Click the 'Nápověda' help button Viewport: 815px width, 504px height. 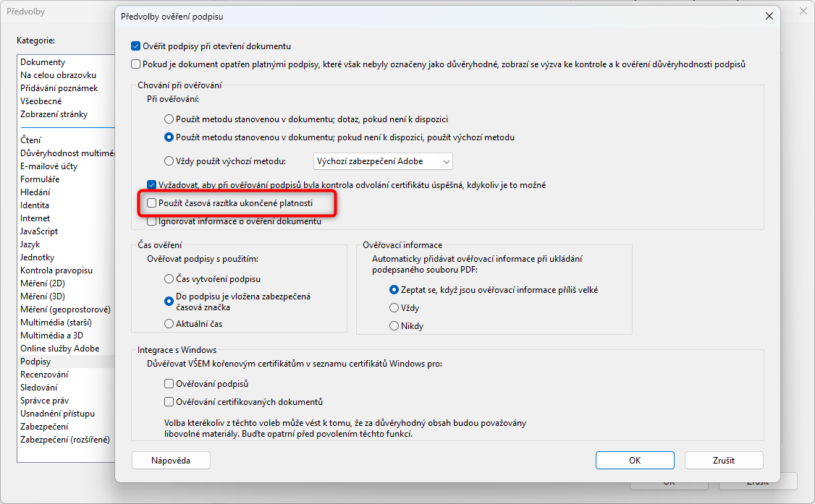click(171, 460)
